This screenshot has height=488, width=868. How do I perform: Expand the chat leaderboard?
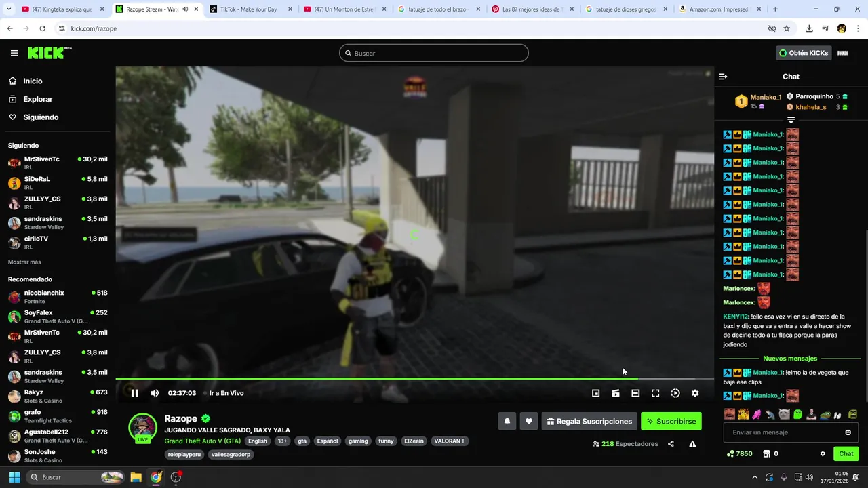pos(791,120)
